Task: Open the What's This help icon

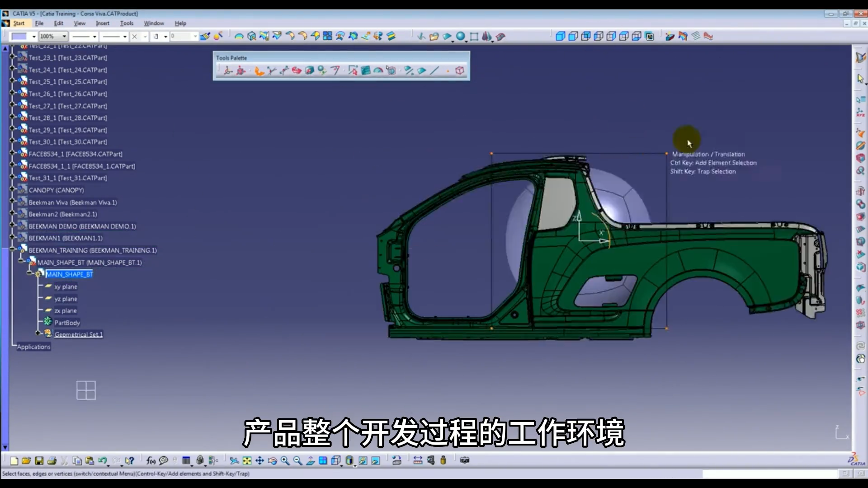Action: pos(130,460)
